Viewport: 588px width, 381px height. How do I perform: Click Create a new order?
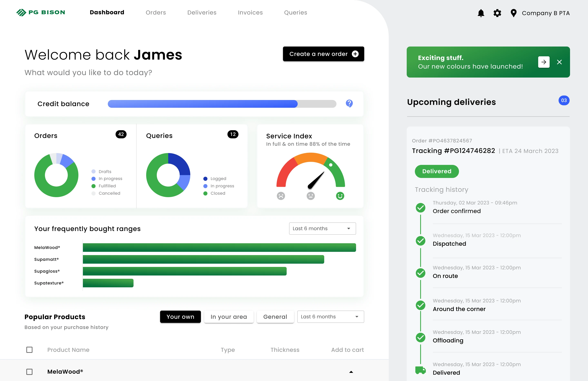click(x=323, y=54)
